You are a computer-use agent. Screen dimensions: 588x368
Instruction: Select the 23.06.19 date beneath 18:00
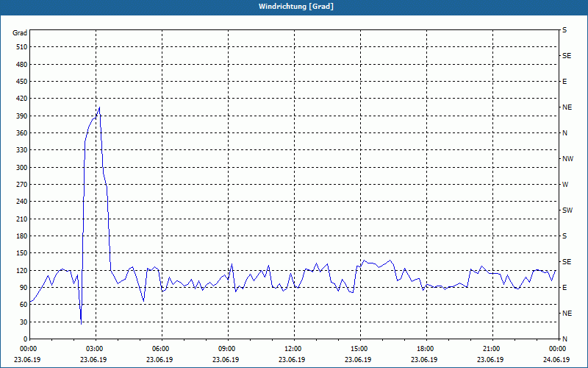pyautogui.click(x=424, y=359)
